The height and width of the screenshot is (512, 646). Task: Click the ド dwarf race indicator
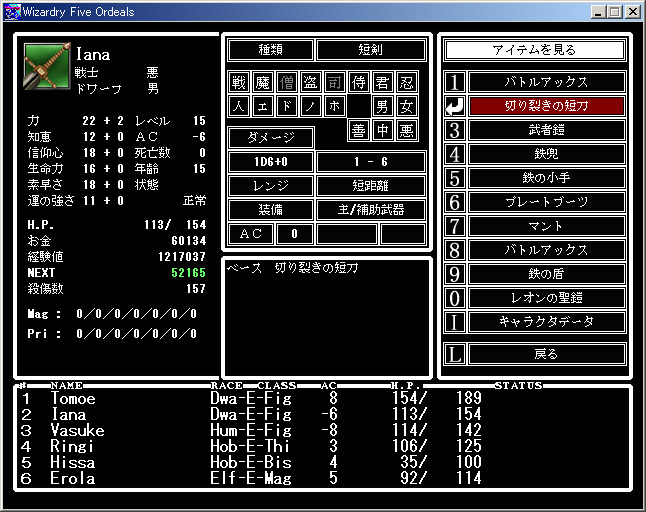pyautogui.click(x=286, y=106)
